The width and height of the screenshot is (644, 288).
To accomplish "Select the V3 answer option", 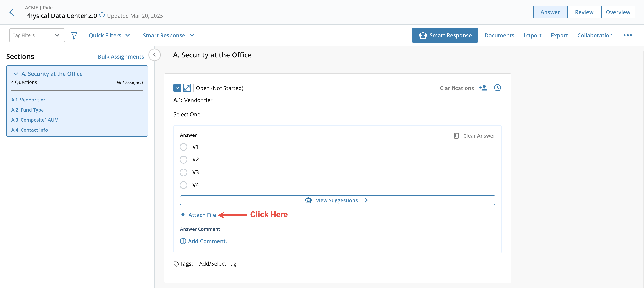I will coord(183,172).
